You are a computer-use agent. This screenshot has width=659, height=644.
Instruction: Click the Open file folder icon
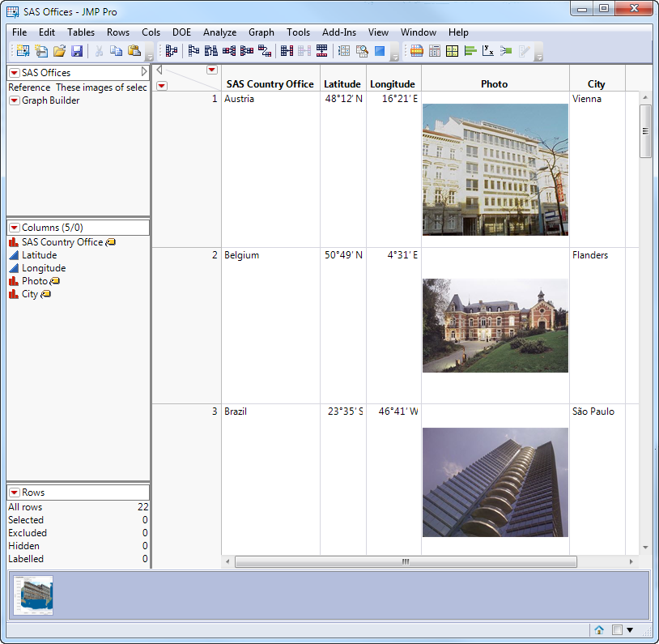click(x=59, y=51)
